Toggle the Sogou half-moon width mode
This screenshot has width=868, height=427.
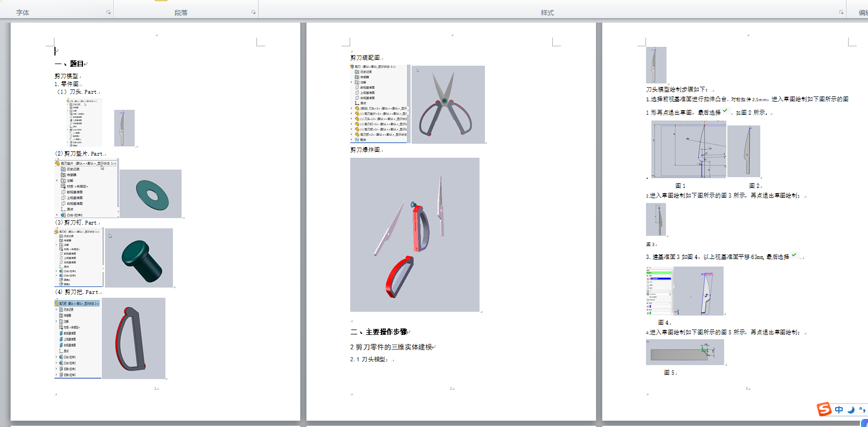851,410
